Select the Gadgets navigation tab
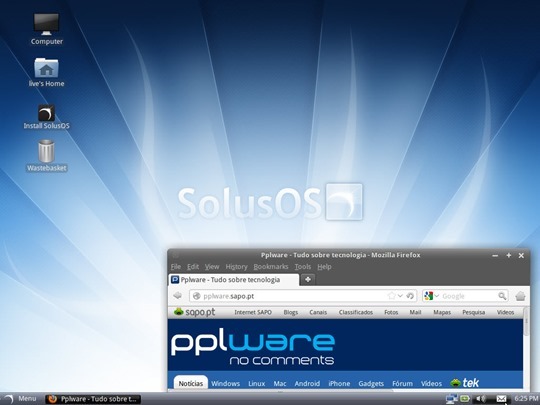The image size is (540, 405). (x=371, y=383)
